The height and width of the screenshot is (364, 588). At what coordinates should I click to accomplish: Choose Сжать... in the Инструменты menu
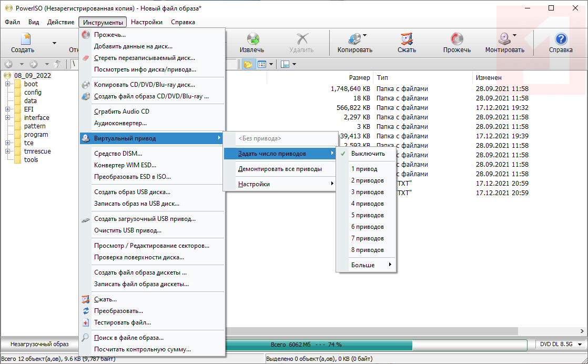click(152, 299)
